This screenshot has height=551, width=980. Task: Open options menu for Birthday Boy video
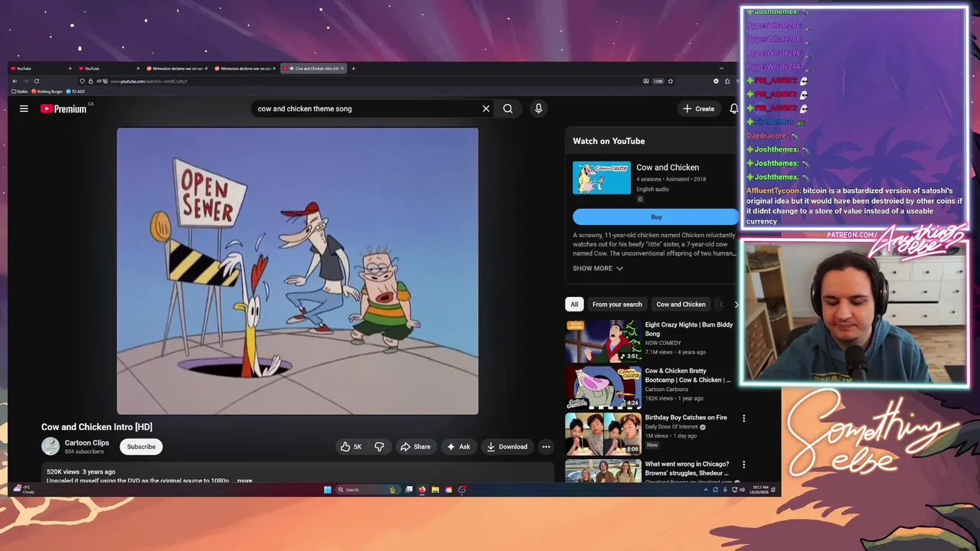click(x=743, y=419)
